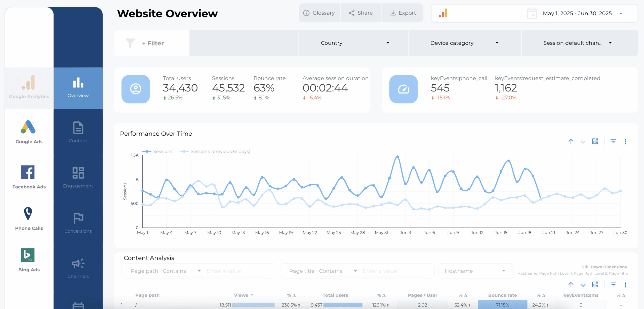This screenshot has height=309, width=644.
Task: Click the Share button
Action: (361, 13)
